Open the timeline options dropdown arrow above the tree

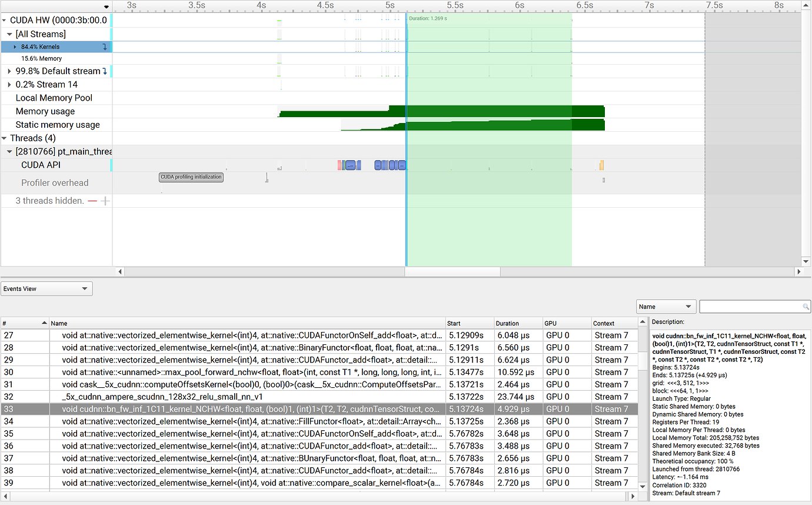[106, 6]
